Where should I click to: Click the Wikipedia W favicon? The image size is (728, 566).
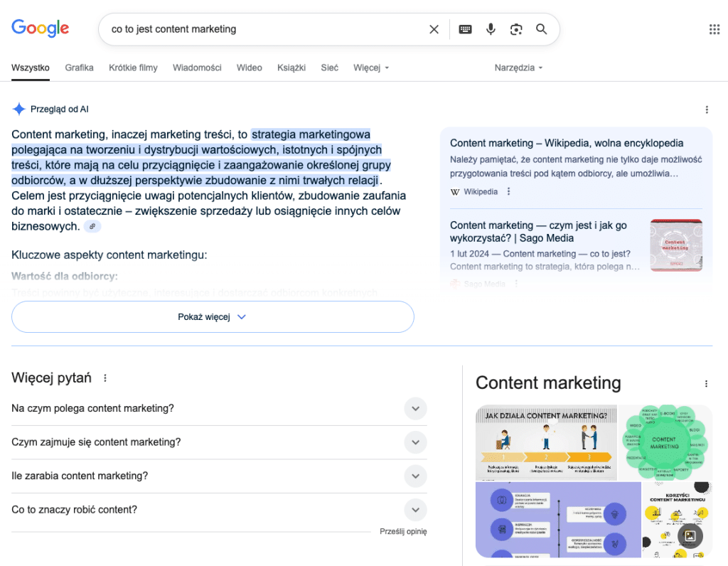[x=455, y=192]
